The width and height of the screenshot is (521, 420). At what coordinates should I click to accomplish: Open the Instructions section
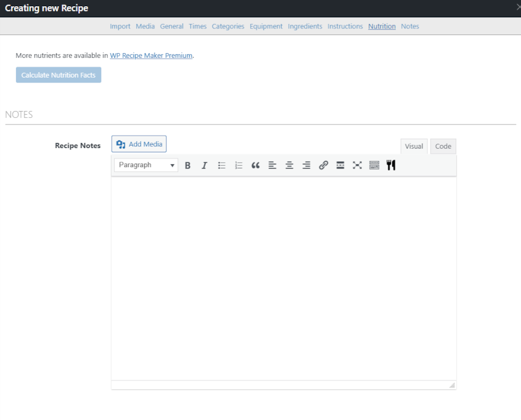click(345, 26)
